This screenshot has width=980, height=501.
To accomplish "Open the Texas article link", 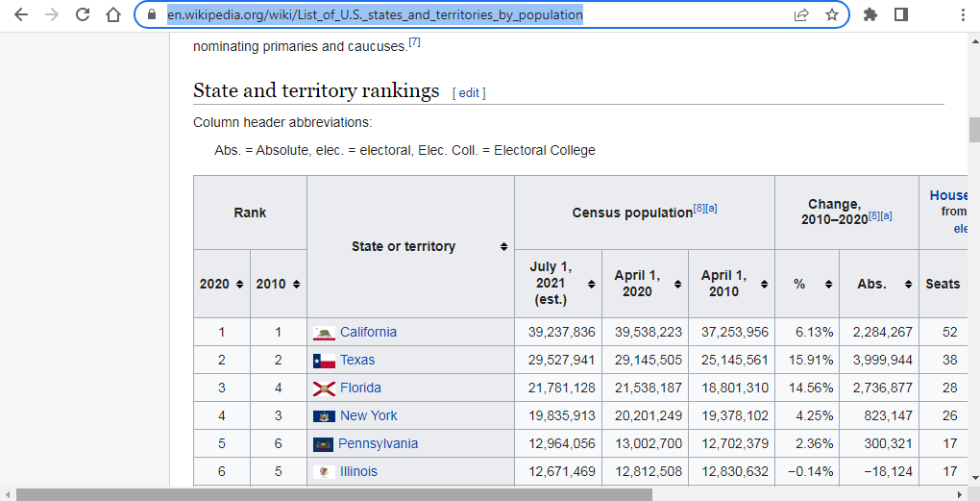I will tap(357, 360).
